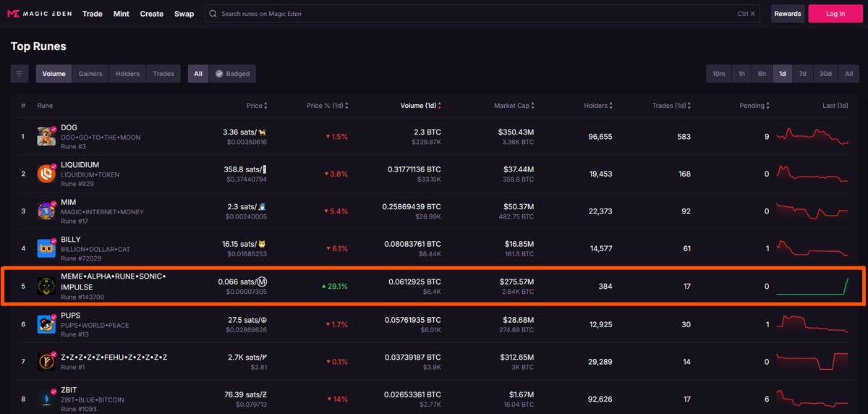The height and width of the screenshot is (414, 868).
Task: Click the DOG rune avatar
Action: click(x=46, y=136)
